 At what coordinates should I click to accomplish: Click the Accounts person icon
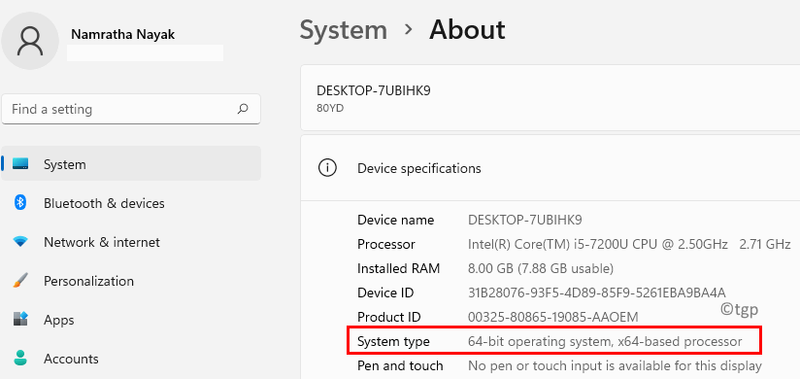click(20, 358)
